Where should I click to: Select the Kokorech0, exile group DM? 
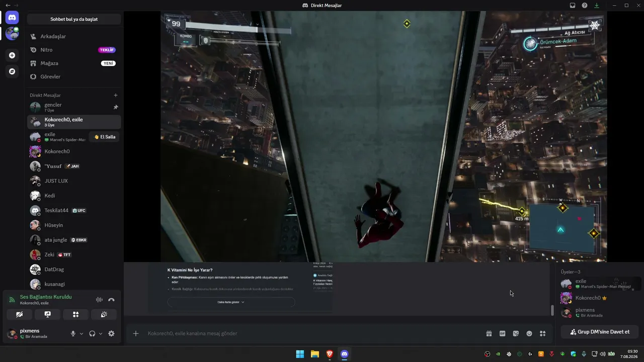coord(74,122)
